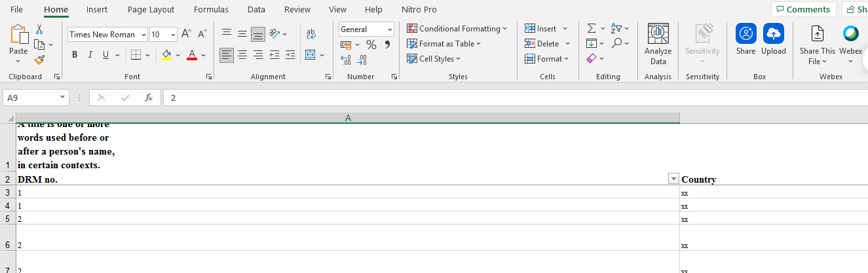Click the Name Box showing A9
Image resolution: width=868 pixels, height=273 pixels.
tap(31, 98)
